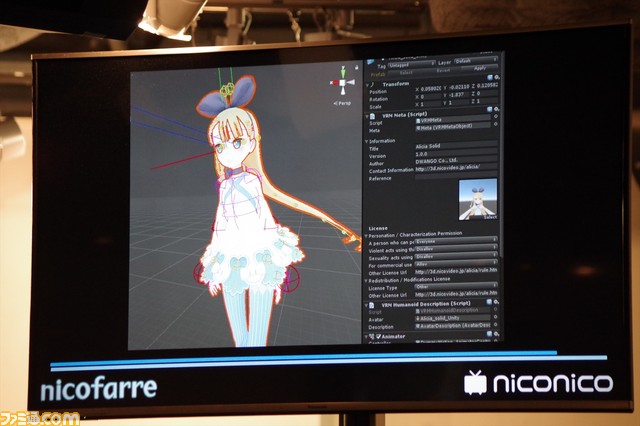Open object picker for VRMHumanoidDescription Script field
Screen dimensions: 640x426
(x=495, y=310)
